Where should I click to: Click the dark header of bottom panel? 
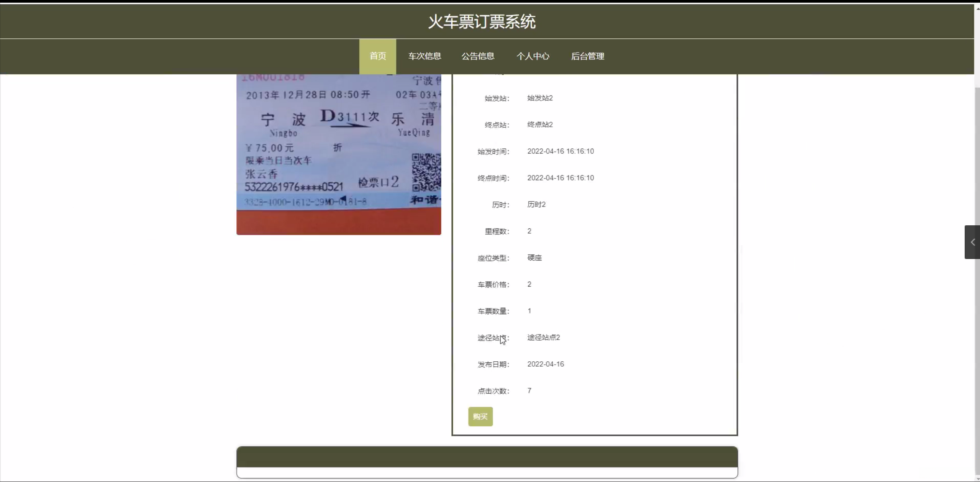tap(487, 457)
